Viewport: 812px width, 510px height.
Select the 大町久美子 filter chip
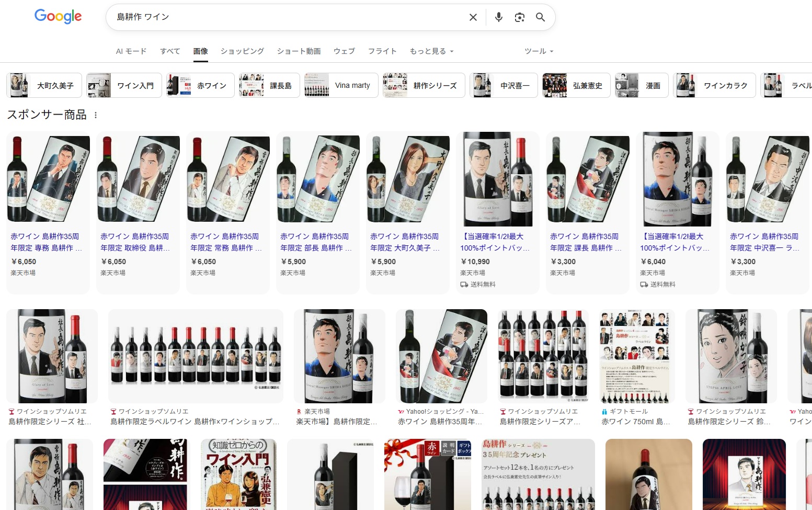(x=44, y=85)
